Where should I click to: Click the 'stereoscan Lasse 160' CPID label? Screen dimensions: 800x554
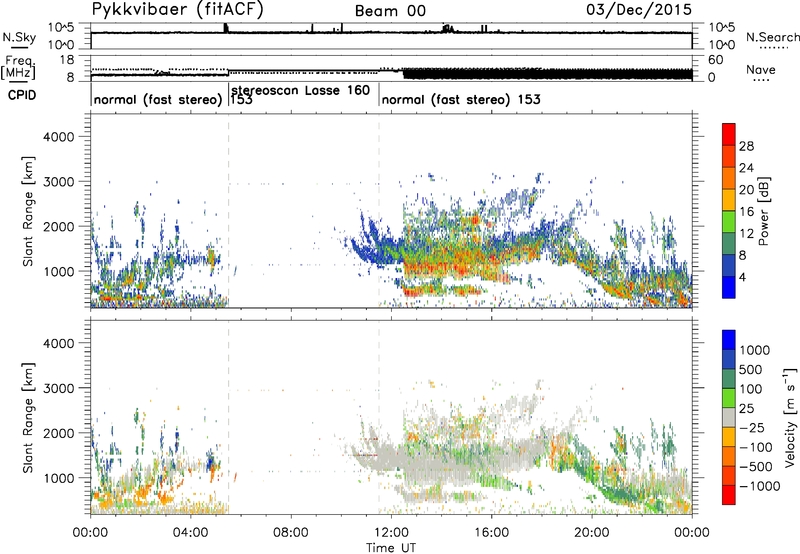[301, 90]
